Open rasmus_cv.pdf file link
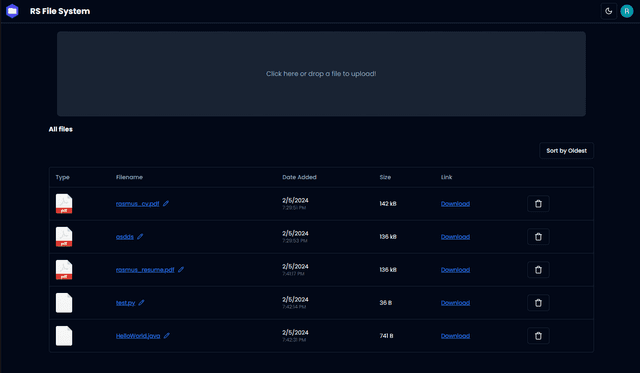This screenshot has height=373, width=640. (138, 204)
